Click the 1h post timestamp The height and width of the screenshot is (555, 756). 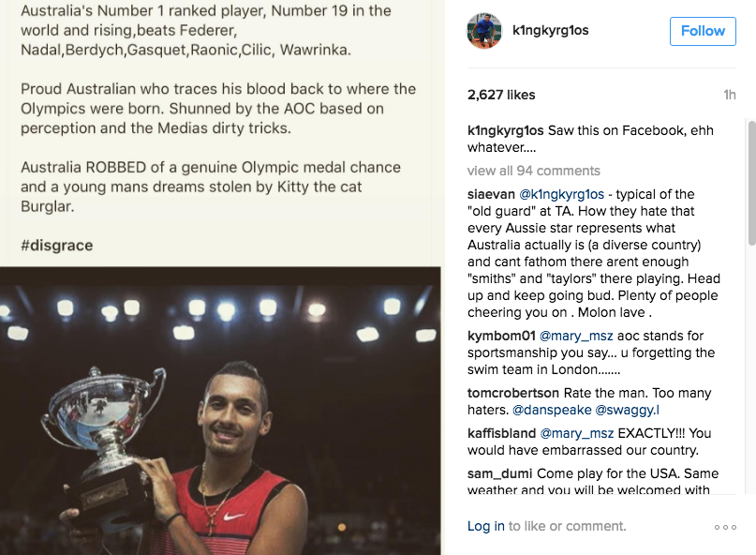[730, 96]
